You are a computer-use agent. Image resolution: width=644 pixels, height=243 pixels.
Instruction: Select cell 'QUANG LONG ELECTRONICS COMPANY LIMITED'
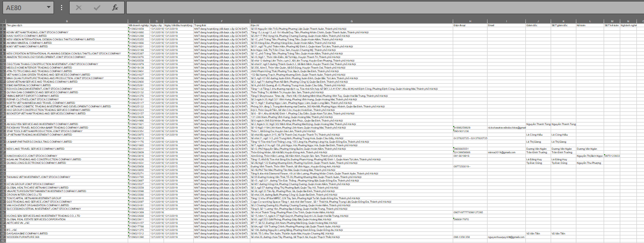[67, 163]
